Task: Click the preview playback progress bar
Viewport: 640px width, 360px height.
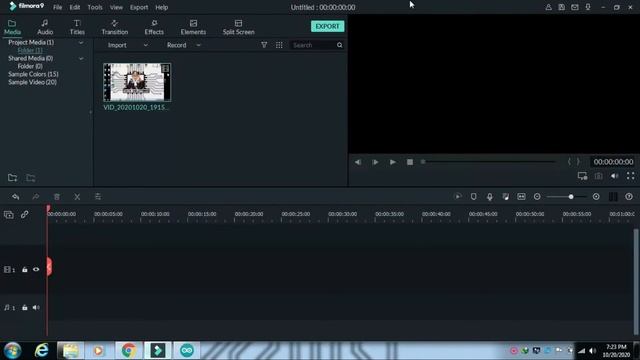Action: [x=489, y=162]
